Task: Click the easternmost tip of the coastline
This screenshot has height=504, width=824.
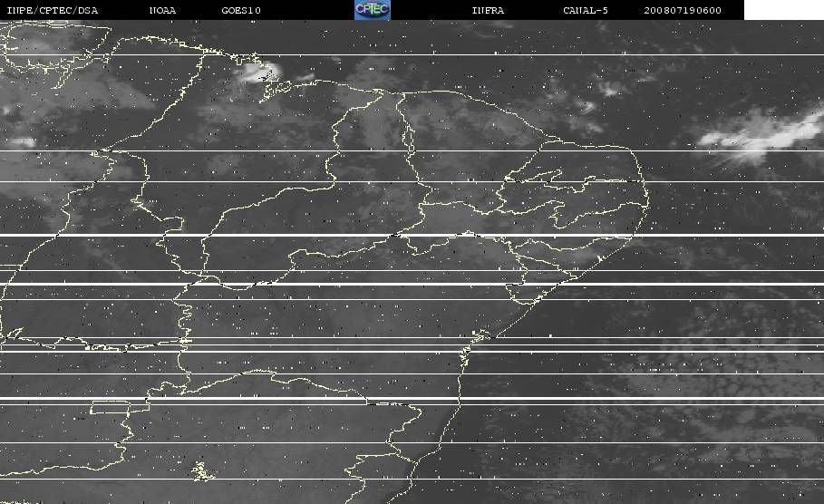Action: [647, 200]
